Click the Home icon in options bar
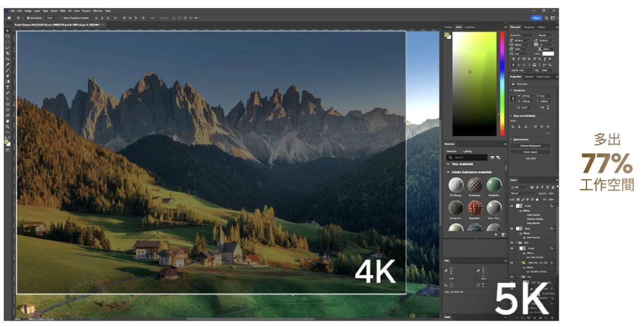The height and width of the screenshot is (327, 644). click(x=9, y=18)
